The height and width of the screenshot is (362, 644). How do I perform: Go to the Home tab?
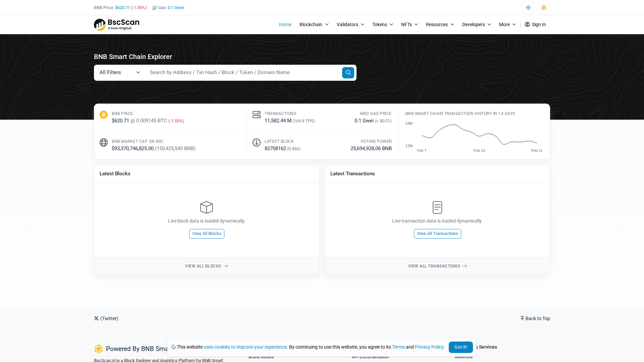[285, 24]
